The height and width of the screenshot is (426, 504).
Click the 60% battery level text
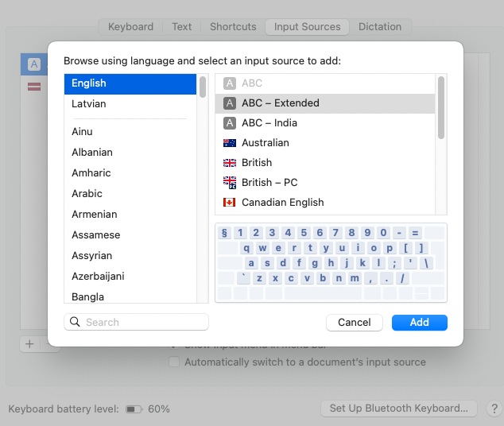point(159,409)
